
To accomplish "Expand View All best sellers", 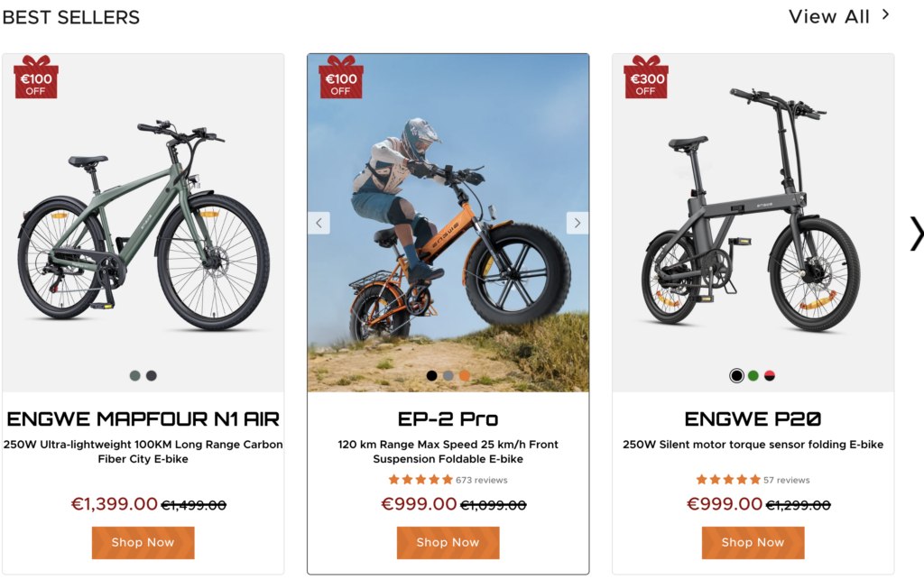I will coord(839,16).
